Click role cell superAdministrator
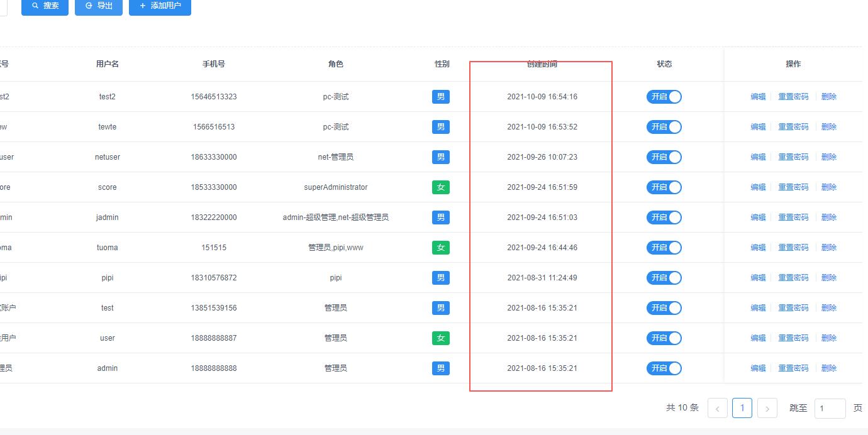The height and width of the screenshot is (435, 868). click(x=336, y=187)
